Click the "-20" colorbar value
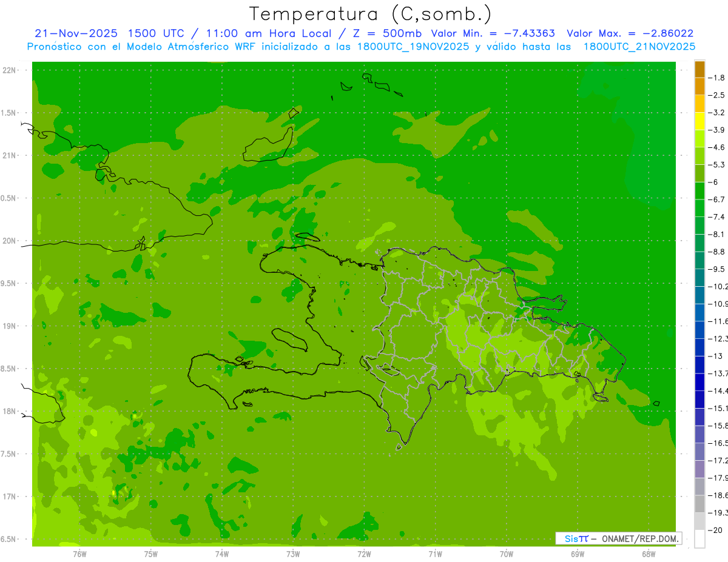Screen dimensions: 728x562 716,530
